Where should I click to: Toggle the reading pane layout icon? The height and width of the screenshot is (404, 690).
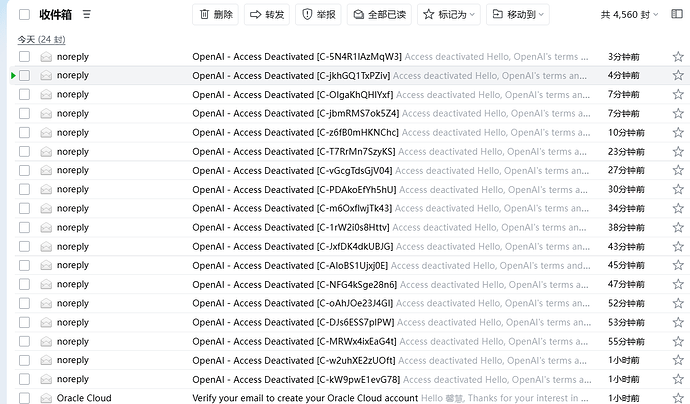pos(677,15)
